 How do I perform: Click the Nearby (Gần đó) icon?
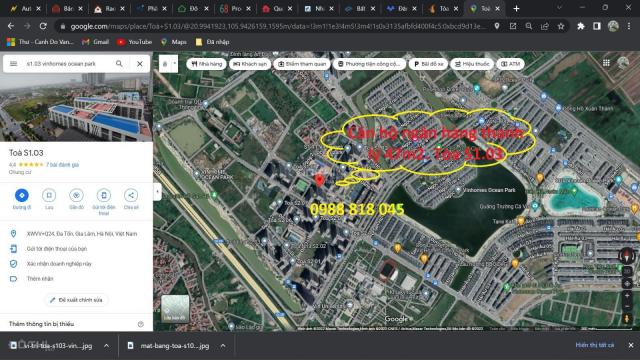tap(76, 196)
